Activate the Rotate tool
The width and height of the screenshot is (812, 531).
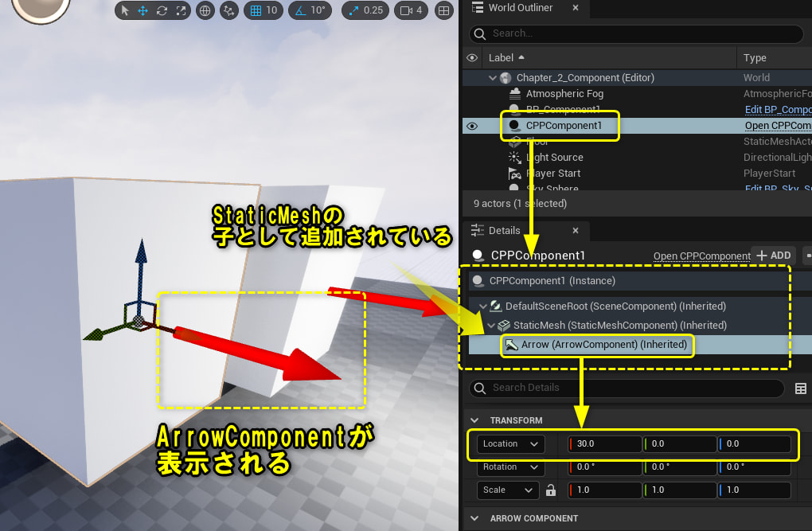162,10
